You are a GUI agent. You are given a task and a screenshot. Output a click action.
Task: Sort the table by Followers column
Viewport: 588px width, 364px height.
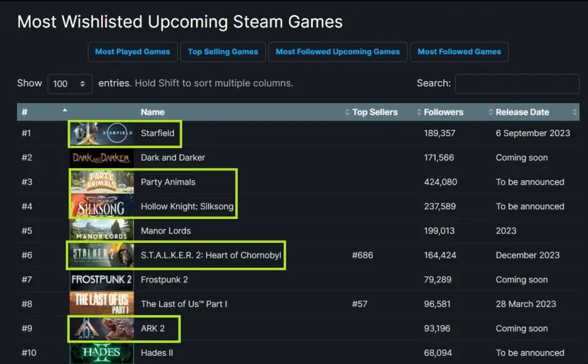443,112
